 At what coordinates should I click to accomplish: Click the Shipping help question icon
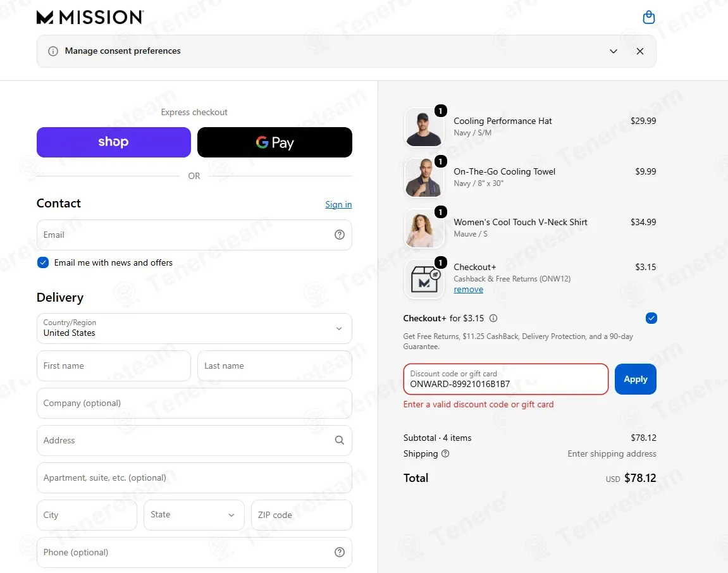445,453
